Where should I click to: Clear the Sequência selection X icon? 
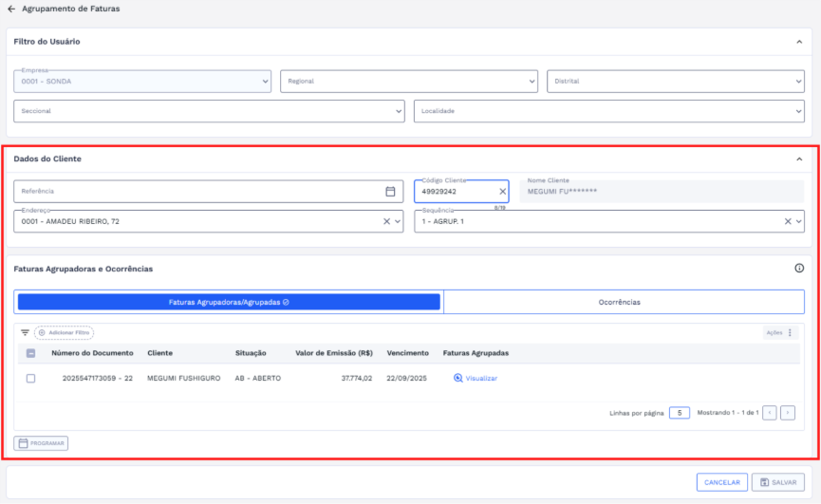[x=787, y=221]
